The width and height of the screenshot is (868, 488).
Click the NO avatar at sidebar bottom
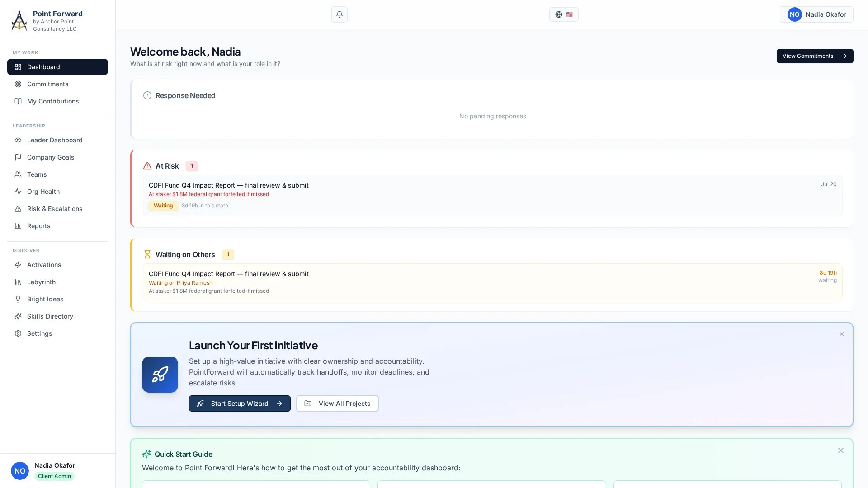coord(20,471)
